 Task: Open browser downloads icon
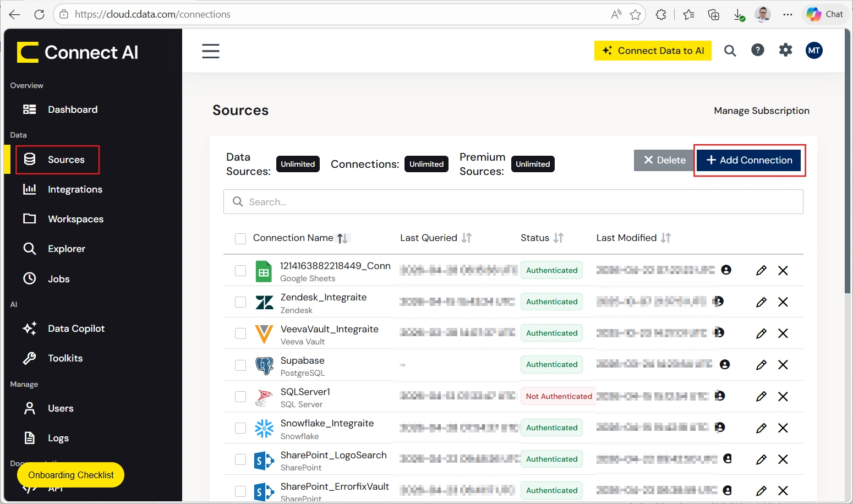pos(739,15)
